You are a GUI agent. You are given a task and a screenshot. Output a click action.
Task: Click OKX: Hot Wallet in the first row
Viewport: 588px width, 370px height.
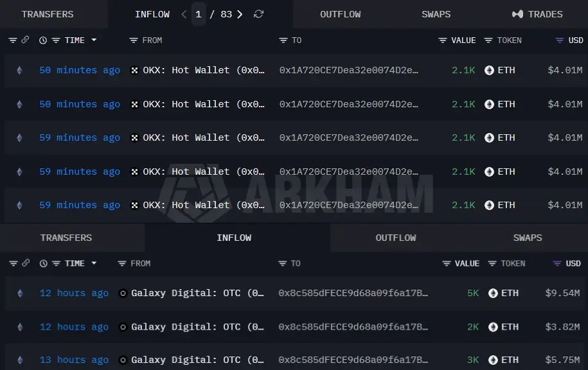[x=204, y=70]
